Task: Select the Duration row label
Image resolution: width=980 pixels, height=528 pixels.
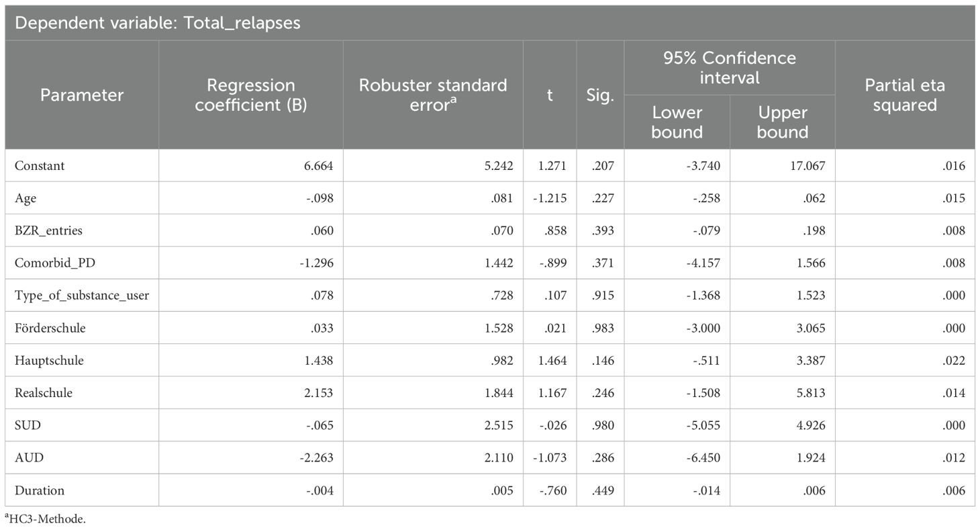Action: click(39, 490)
